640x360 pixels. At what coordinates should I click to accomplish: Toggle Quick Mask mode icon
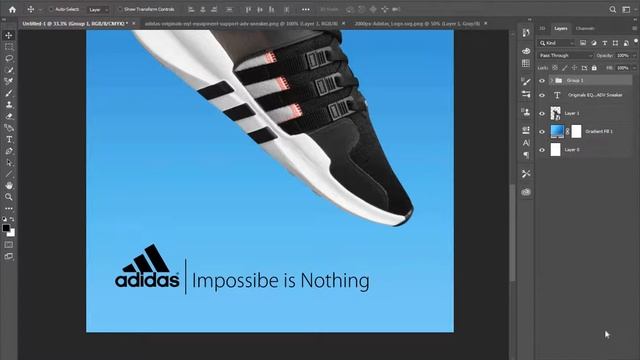pyautogui.click(x=9, y=245)
